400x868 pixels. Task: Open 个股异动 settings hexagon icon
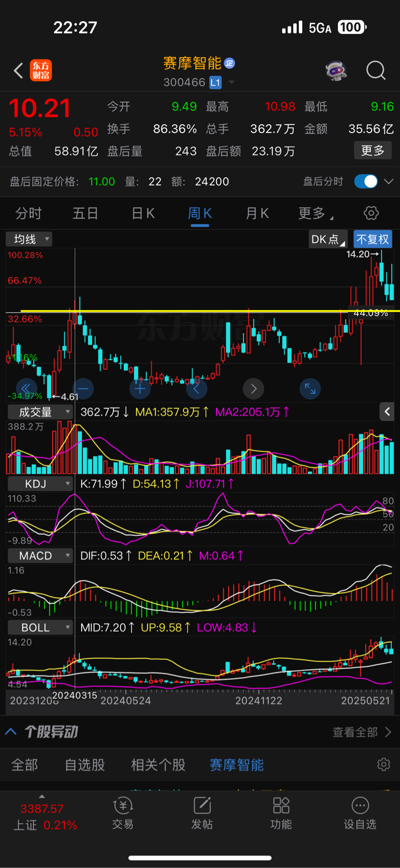click(384, 764)
